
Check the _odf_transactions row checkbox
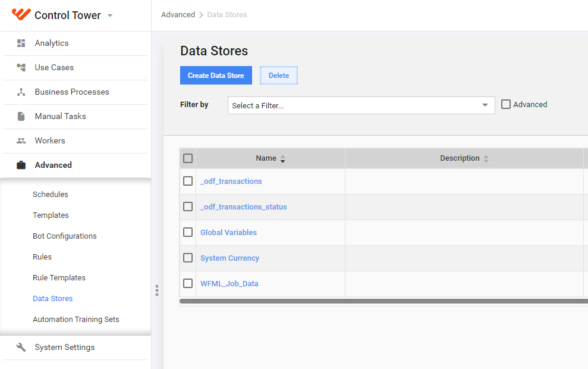pyautogui.click(x=188, y=182)
